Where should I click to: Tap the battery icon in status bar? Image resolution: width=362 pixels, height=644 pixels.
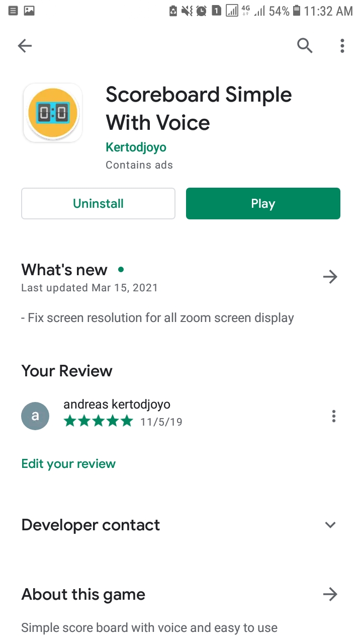(297, 11)
